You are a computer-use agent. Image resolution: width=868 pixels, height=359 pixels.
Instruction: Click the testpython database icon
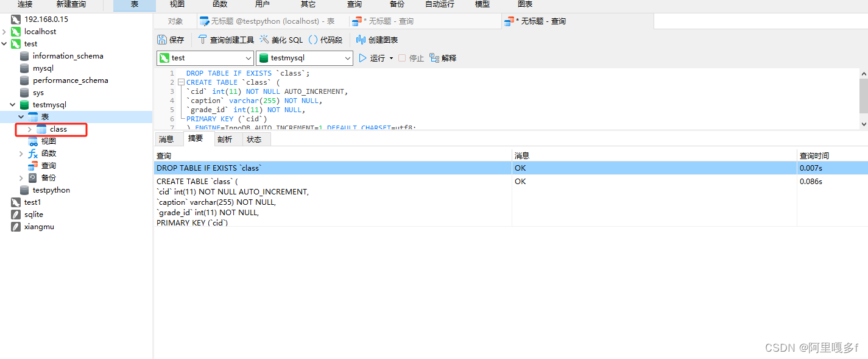click(x=24, y=190)
